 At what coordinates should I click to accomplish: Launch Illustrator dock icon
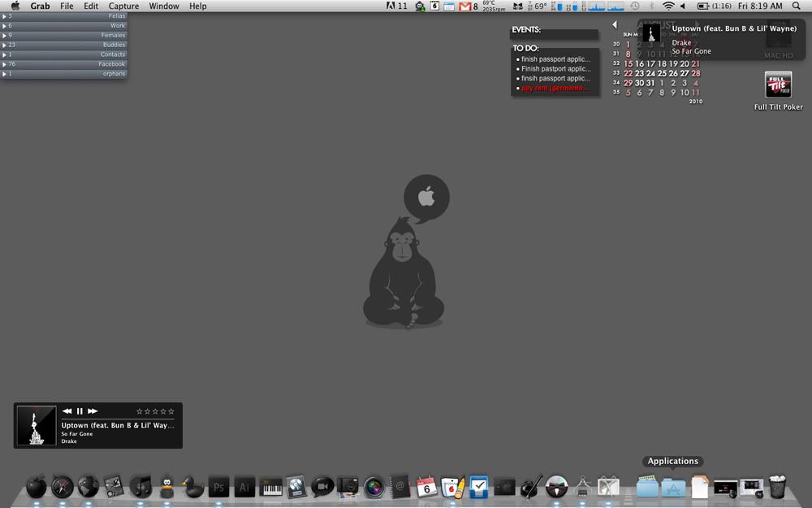[244, 487]
